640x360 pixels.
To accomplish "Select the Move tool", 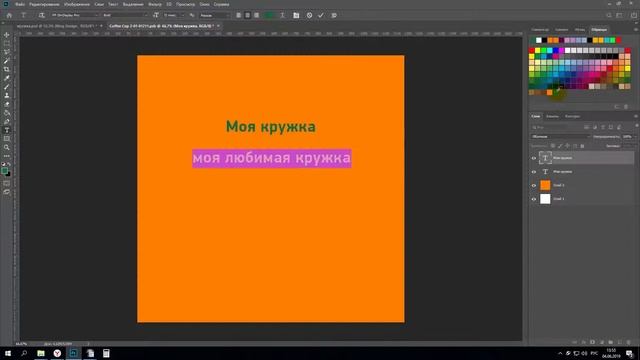I will point(7,35).
